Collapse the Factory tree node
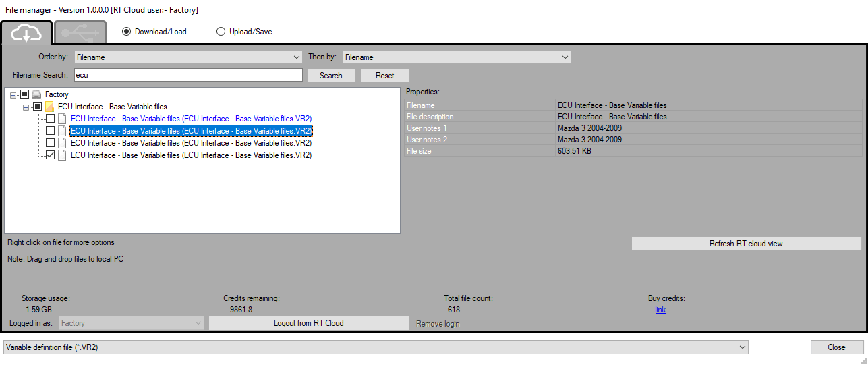Image resolution: width=868 pixels, height=365 pixels. pyautogui.click(x=13, y=95)
